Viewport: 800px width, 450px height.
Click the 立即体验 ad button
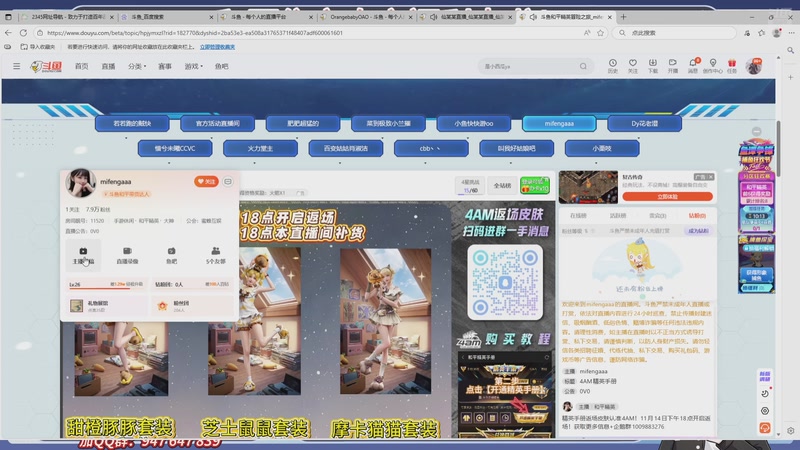[x=667, y=196]
